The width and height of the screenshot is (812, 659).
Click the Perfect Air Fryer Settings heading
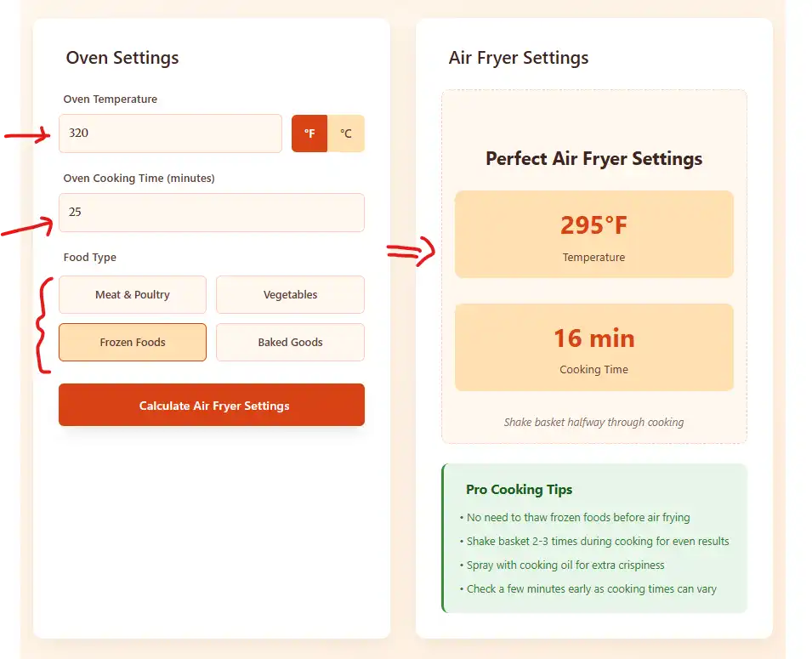(x=593, y=159)
